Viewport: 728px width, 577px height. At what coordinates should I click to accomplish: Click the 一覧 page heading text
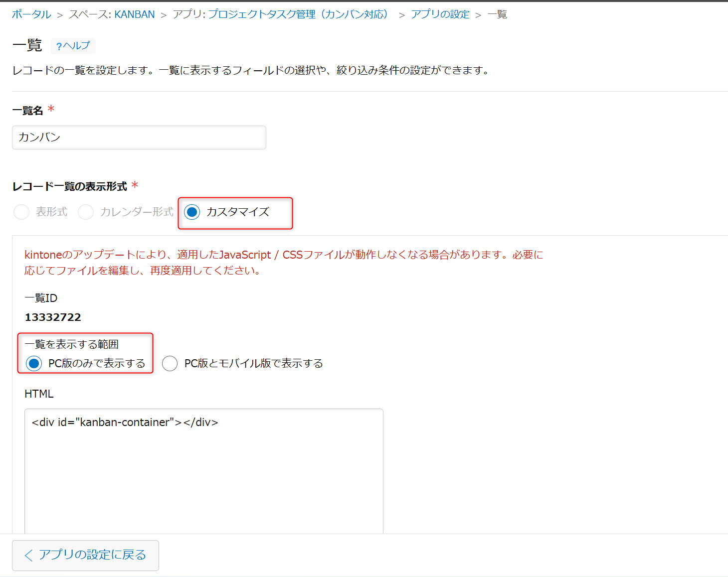tap(27, 45)
